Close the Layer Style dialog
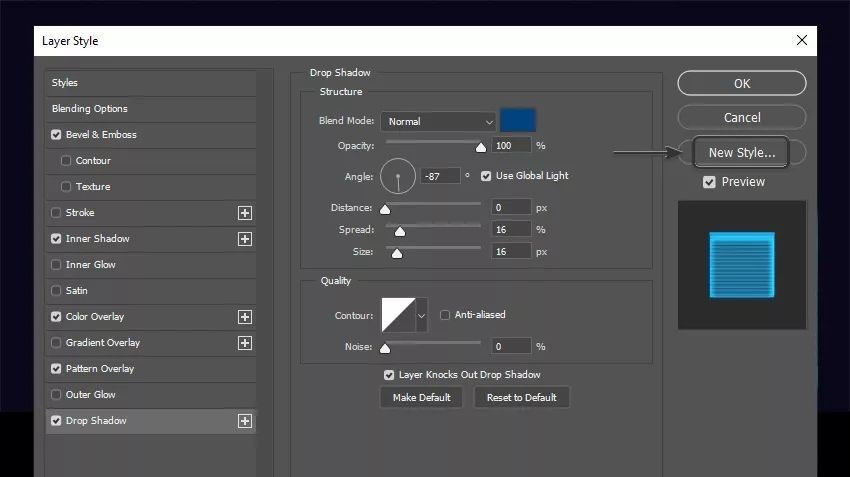The width and height of the screenshot is (850, 477). click(802, 40)
